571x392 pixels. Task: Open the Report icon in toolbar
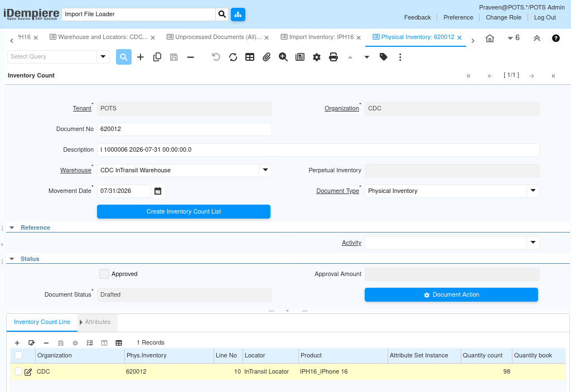(x=299, y=57)
